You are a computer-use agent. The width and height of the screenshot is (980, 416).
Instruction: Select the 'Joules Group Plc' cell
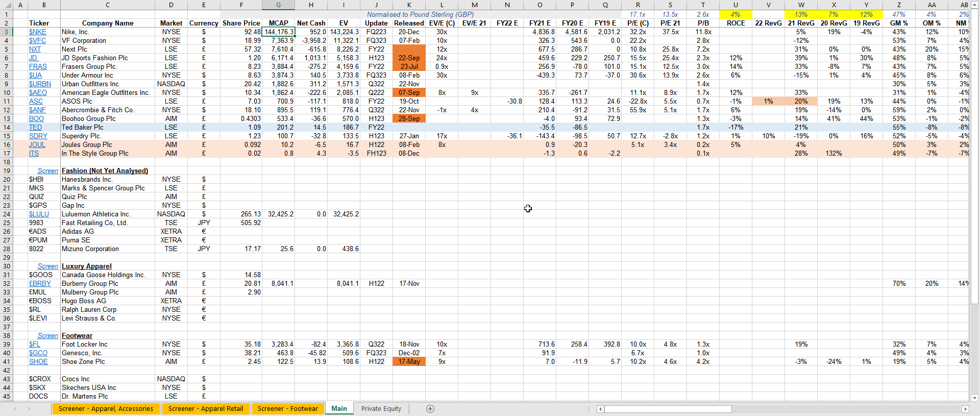point(107,145)
